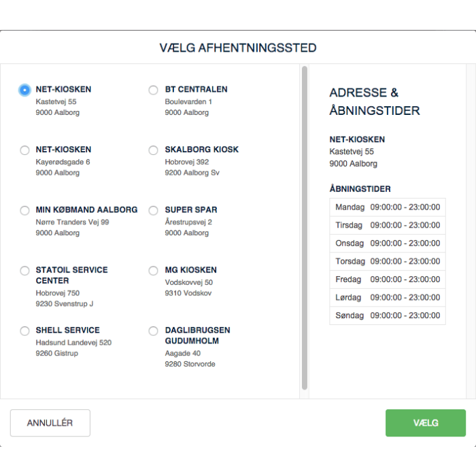Click the MG KIOSKEN name label

click(190, 270)
